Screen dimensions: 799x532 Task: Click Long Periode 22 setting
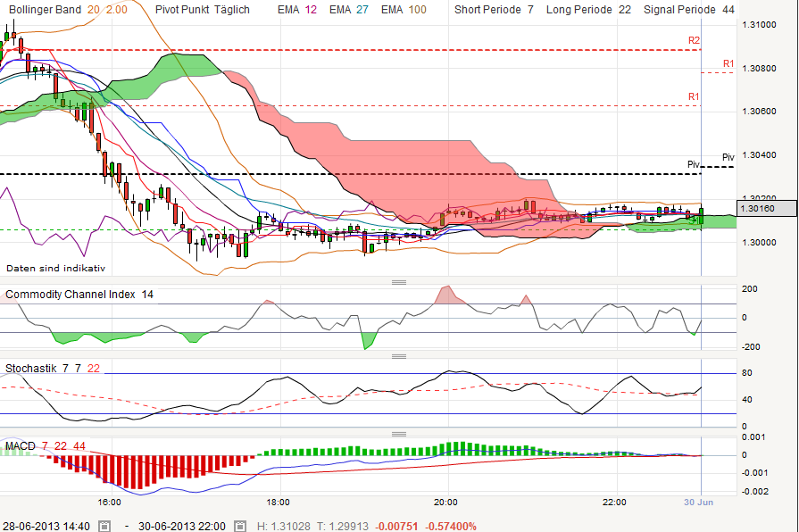tap(588, 10)
